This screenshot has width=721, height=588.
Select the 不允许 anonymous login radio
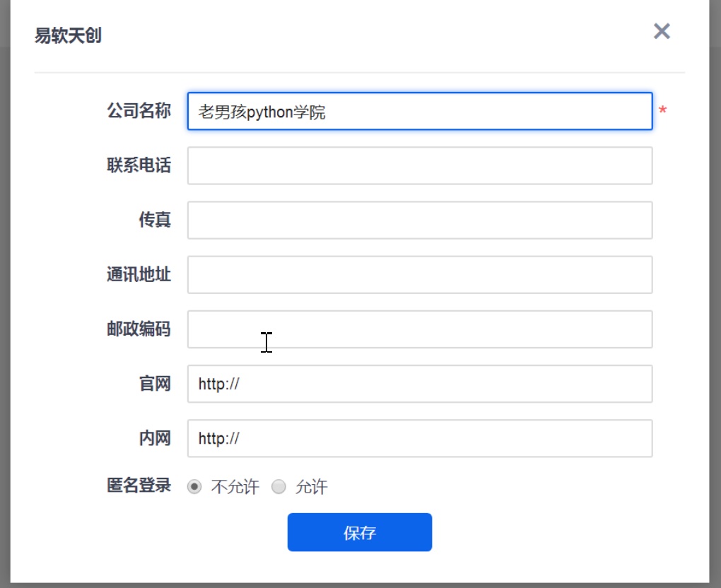tap(194, 487)
